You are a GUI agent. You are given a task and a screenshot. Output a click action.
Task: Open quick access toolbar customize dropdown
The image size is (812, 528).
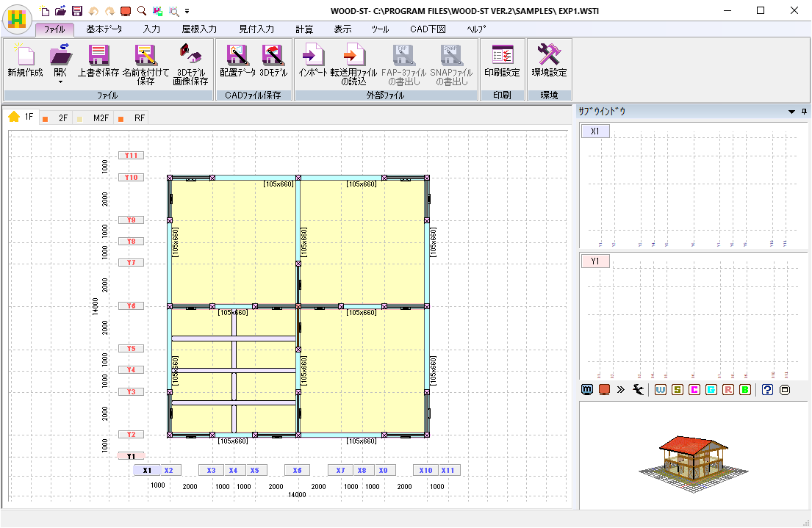pyautogui.click(x=187, y=11)
